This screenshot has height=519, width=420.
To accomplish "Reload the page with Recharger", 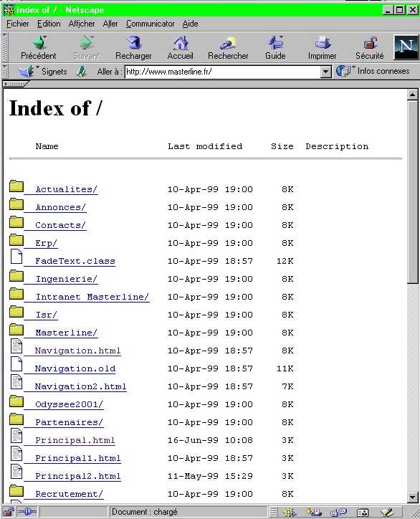I will coord(133,48).
